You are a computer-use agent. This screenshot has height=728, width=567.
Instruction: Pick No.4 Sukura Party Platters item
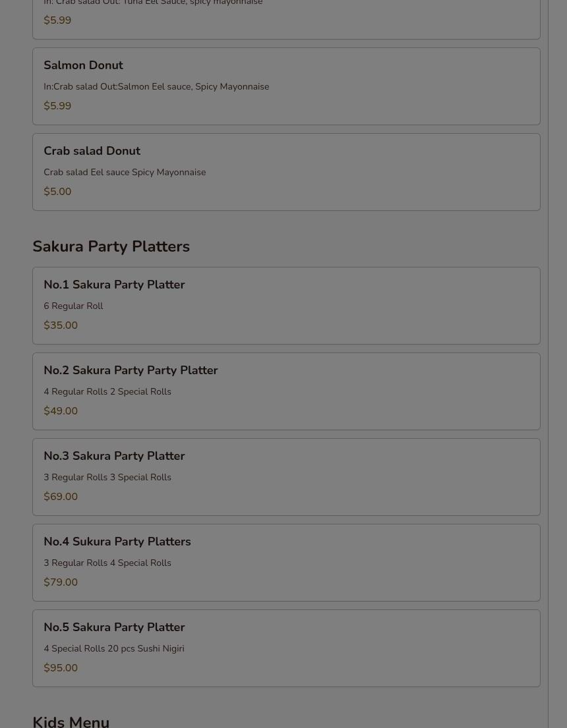point(286,563)
